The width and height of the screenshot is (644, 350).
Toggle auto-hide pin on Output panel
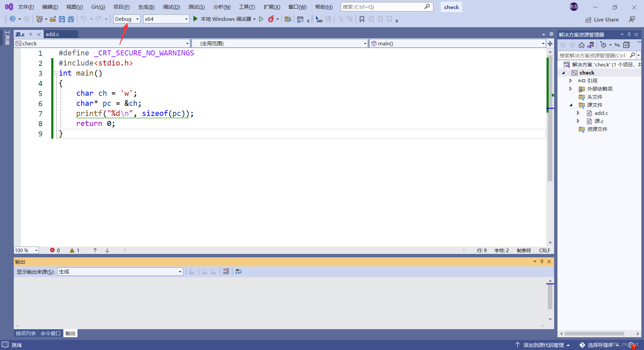coord(542,261)
